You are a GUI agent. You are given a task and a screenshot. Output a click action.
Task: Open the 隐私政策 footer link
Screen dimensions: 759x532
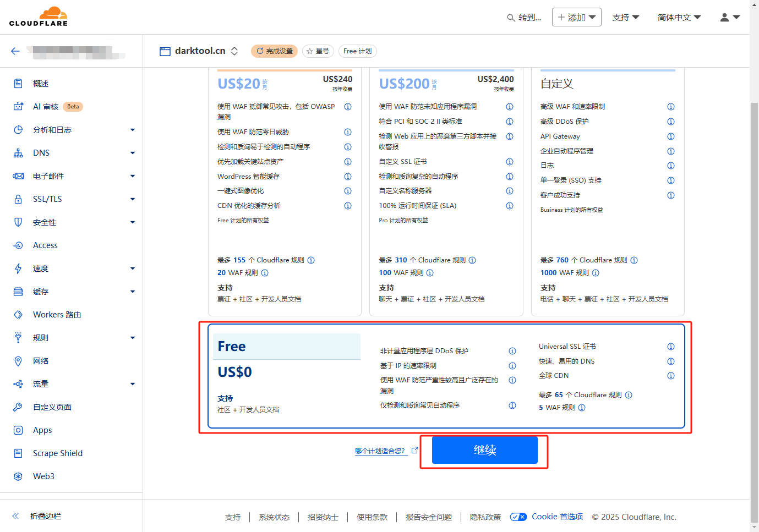[x=485, y=517]
